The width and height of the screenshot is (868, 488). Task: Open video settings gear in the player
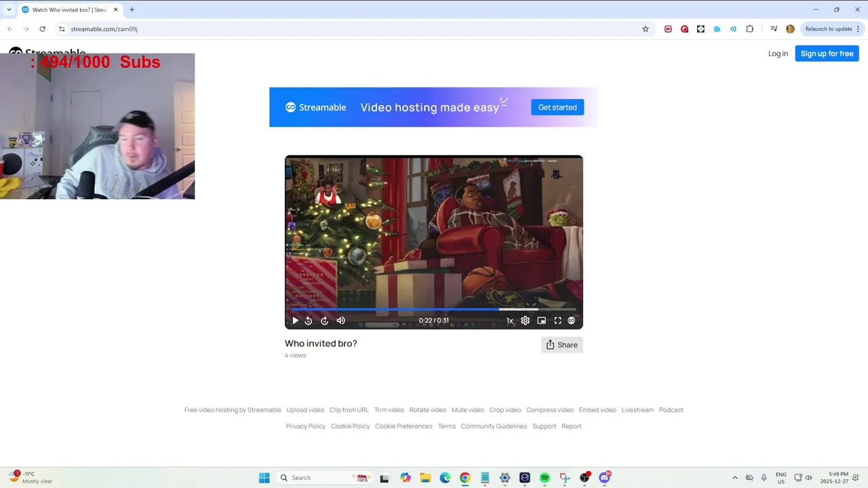[525, 321]
